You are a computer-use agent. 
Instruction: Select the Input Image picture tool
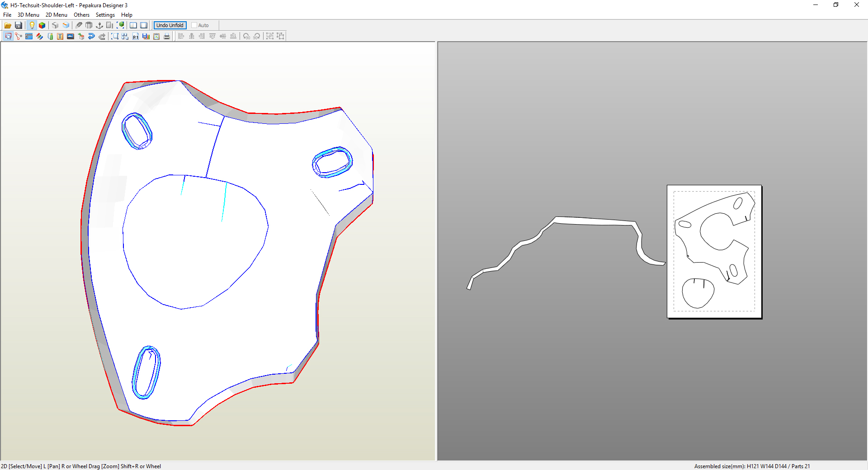[x=71, y=36]
